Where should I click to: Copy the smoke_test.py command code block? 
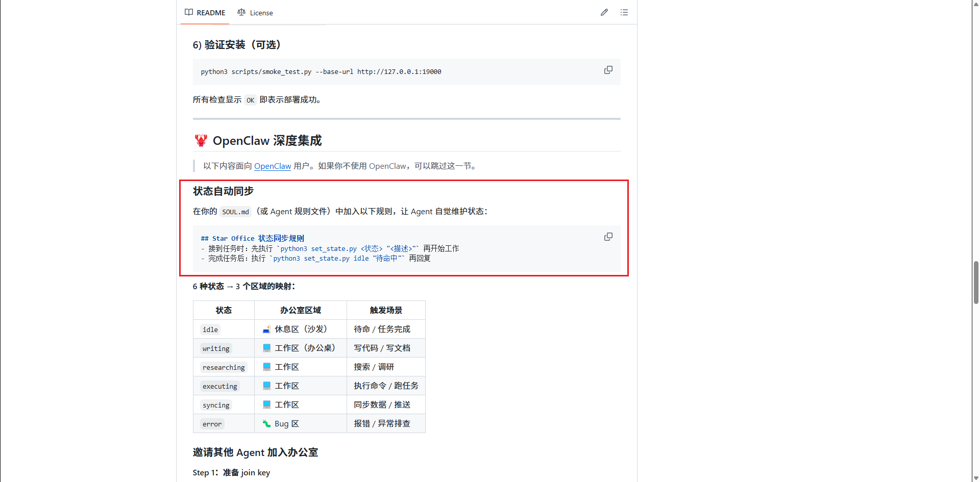(x=608, y=70)
